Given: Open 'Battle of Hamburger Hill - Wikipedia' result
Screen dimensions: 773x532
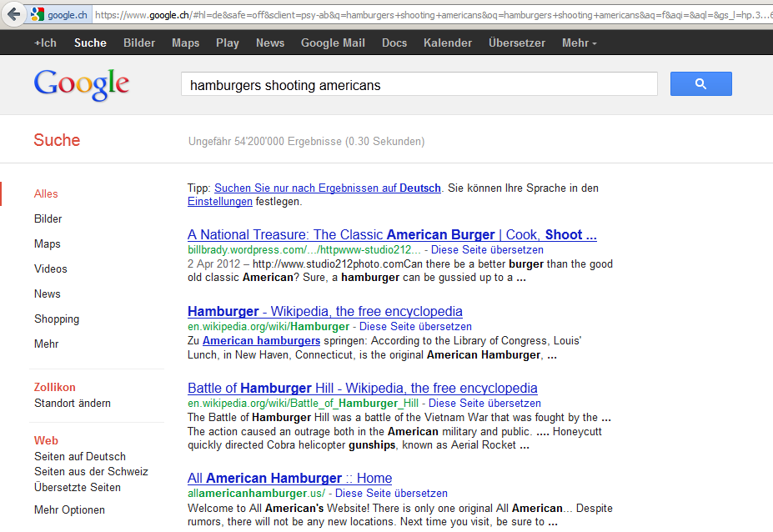Looking at the screenshot, I should (363, 389).
